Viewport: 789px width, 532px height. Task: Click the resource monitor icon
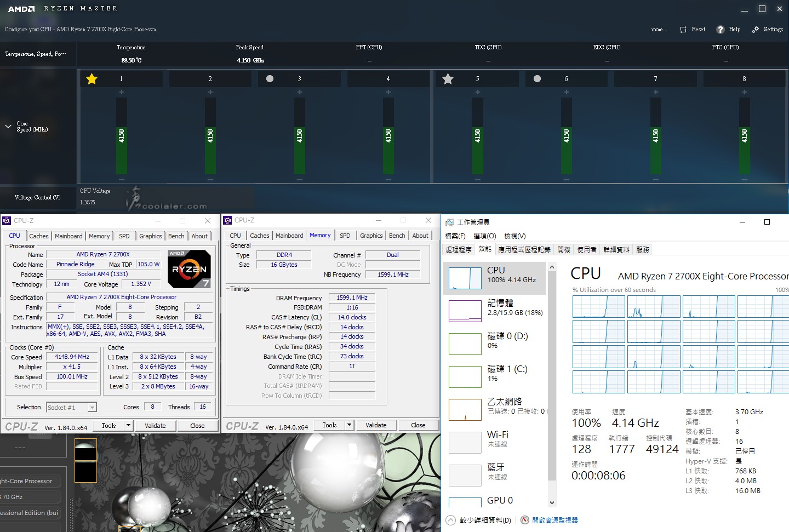pos(525,520)
